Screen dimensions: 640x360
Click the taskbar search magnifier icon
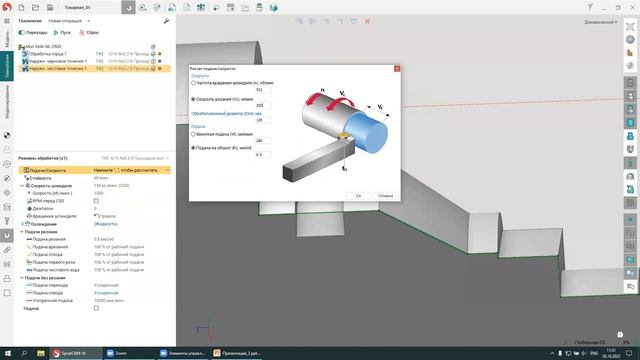coord(24,353)
